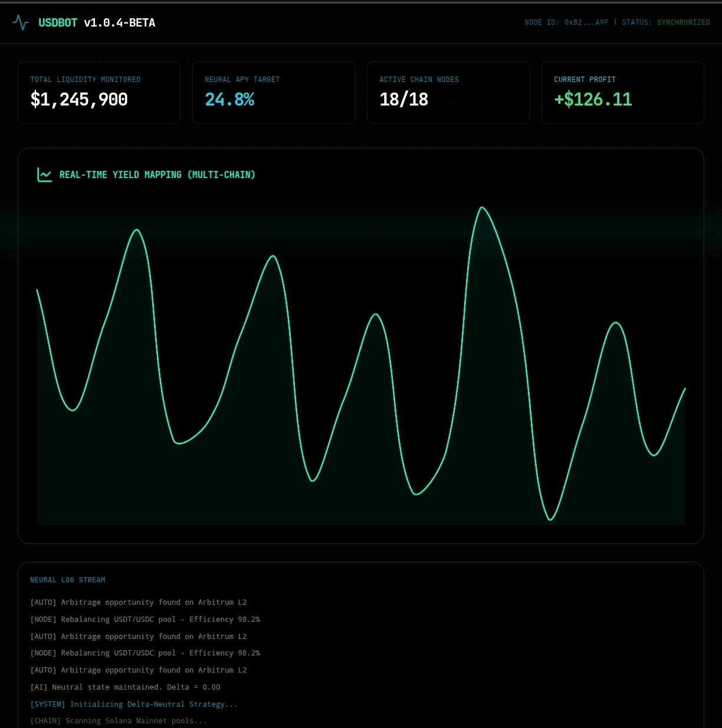Click the line chart icon beside Yield Mapping
The image size is (722, 728).
[x=45, y=174]
